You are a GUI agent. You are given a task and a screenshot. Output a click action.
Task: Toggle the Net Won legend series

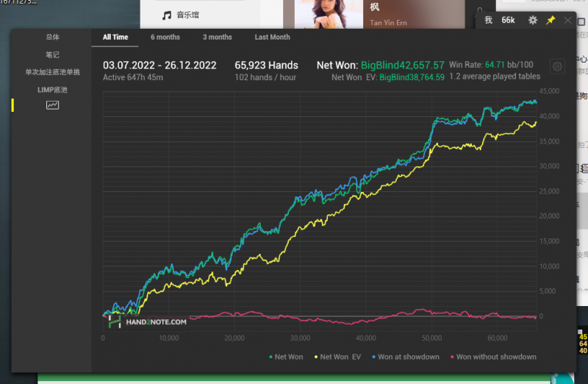coord(286,357)
